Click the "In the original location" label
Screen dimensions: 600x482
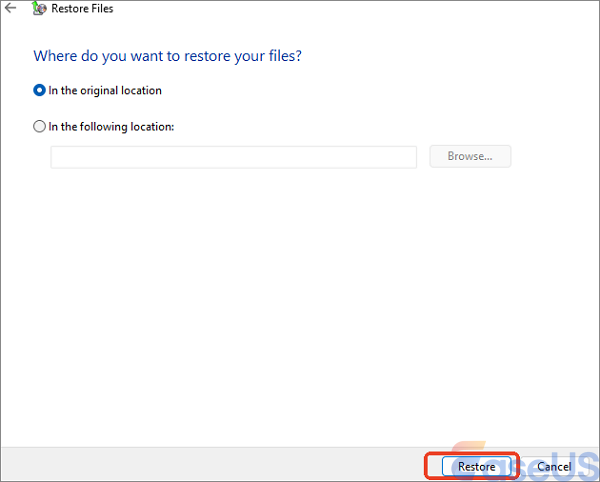coord(105,90)
